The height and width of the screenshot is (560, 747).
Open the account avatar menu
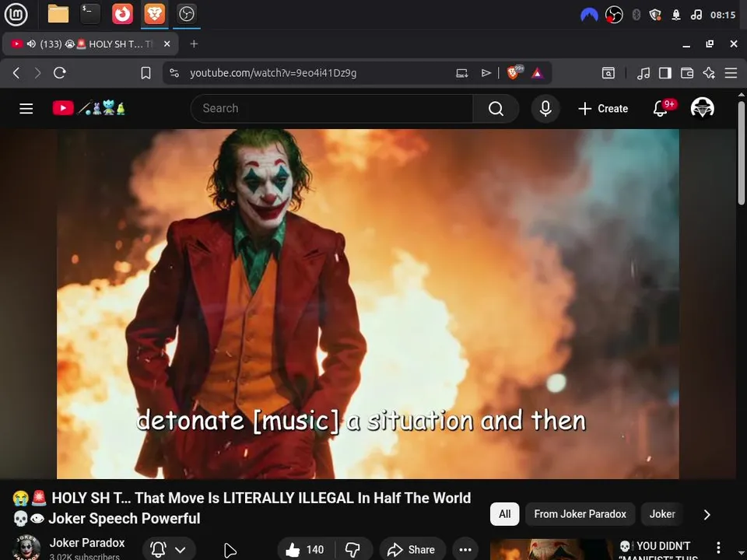702,108
